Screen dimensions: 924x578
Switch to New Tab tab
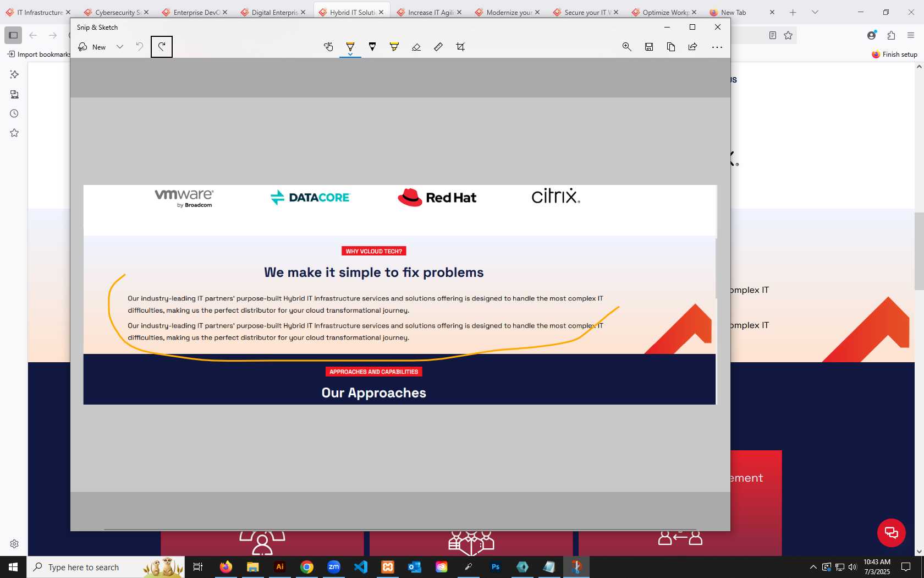pos(742,12)
